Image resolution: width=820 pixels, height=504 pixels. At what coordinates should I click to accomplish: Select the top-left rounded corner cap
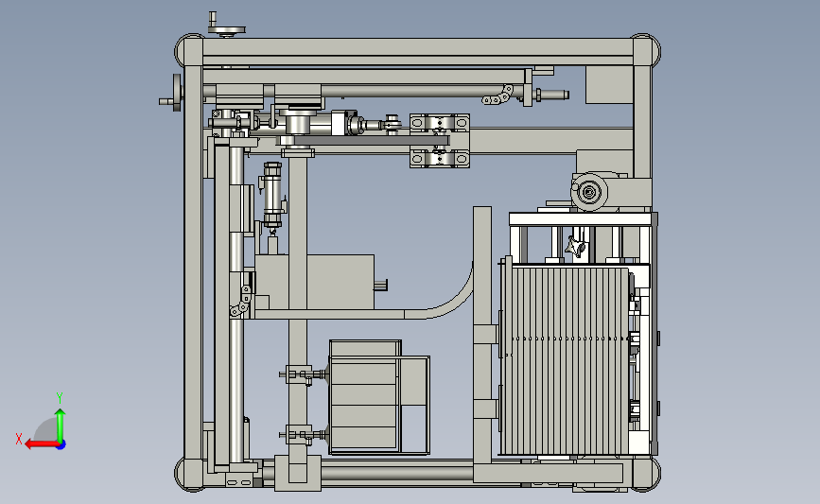[189, 51]
